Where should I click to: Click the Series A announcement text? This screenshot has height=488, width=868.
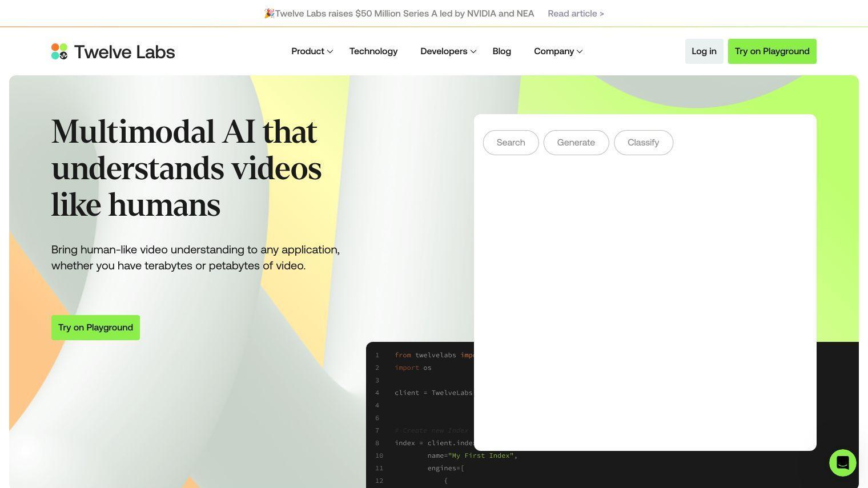404,13
